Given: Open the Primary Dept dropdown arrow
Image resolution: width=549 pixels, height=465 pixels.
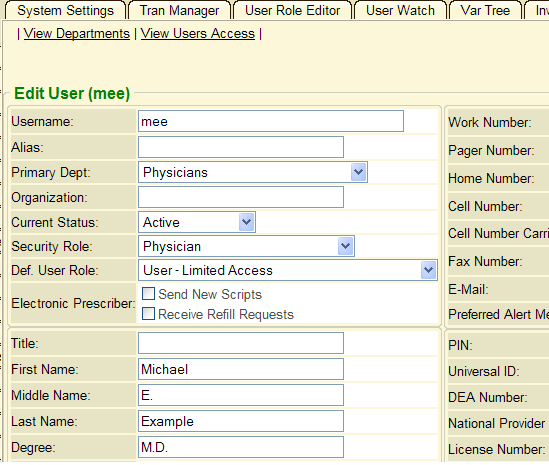Looking at the screenshot, I should pos(358,172).
